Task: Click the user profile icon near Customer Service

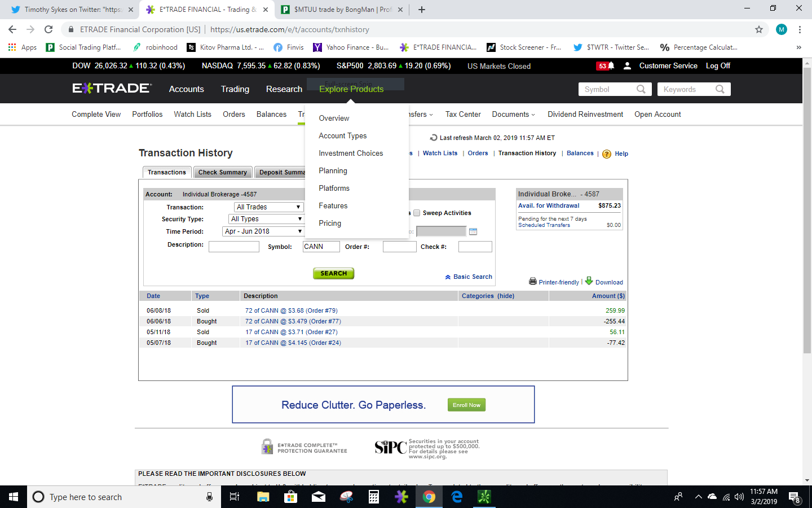Action: pyautogui.click(x=627, y=66)
